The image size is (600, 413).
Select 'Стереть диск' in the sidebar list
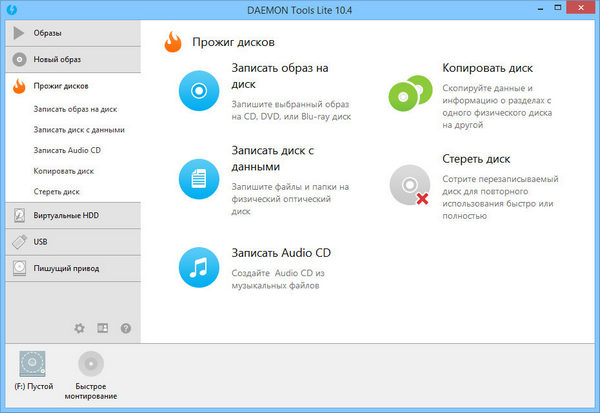click(58, 192)
